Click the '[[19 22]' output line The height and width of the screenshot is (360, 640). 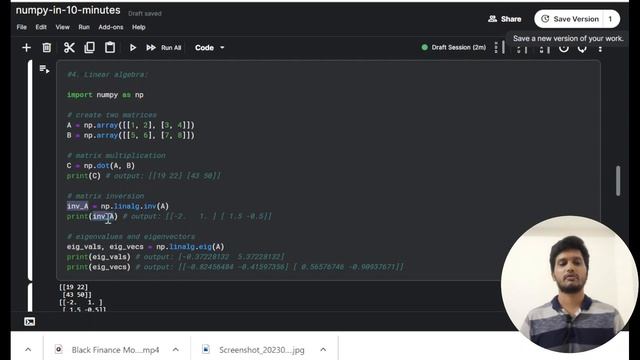click(73, 287)
